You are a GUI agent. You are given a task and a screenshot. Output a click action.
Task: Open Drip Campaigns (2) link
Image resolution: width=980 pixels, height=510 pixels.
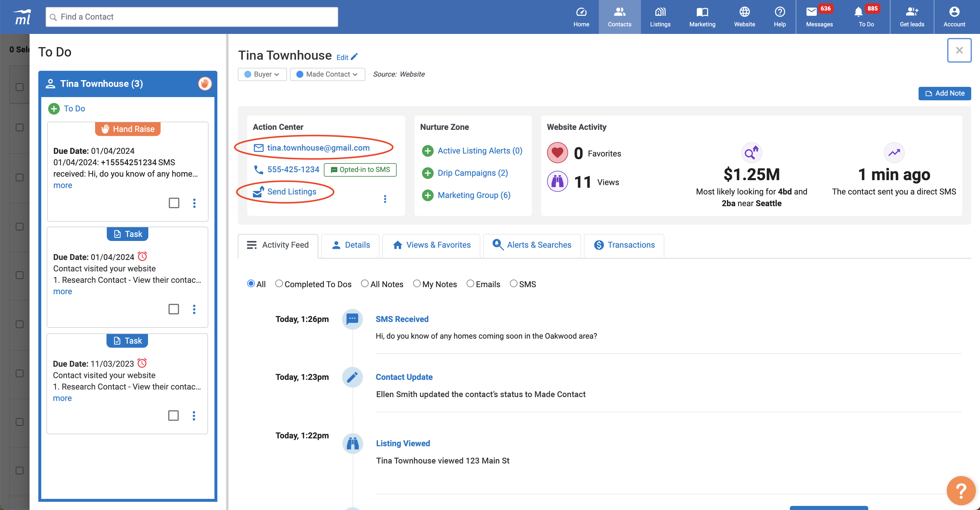tap(472, 173)
